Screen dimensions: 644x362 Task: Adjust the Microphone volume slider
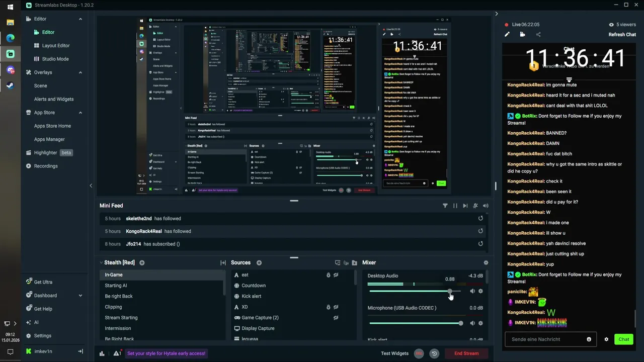[416, 323]
